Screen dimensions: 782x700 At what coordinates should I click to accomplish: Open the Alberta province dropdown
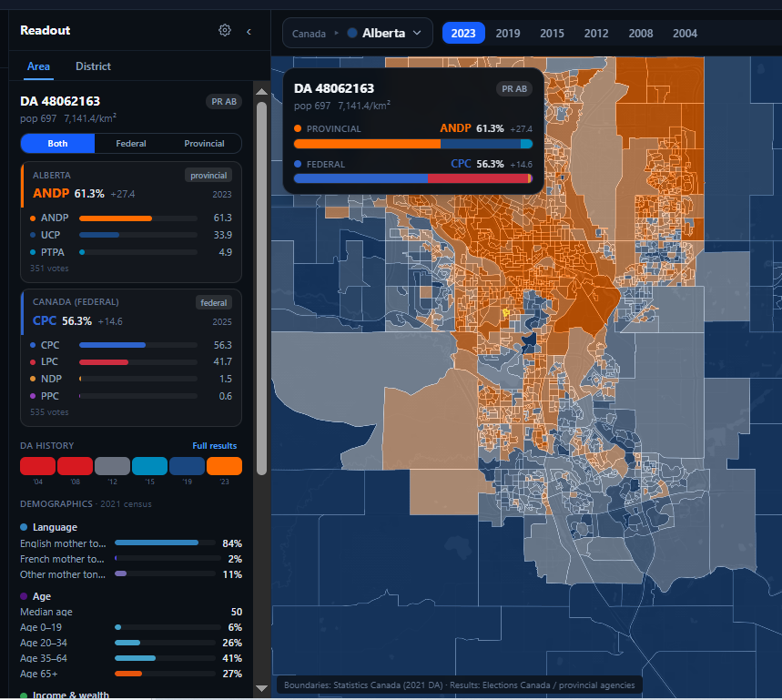384,34
